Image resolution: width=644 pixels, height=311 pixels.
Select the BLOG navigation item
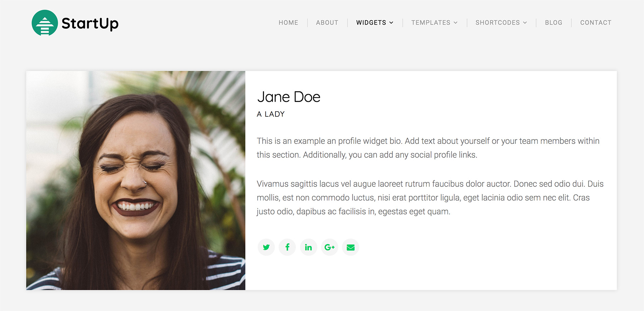point(553,23)
